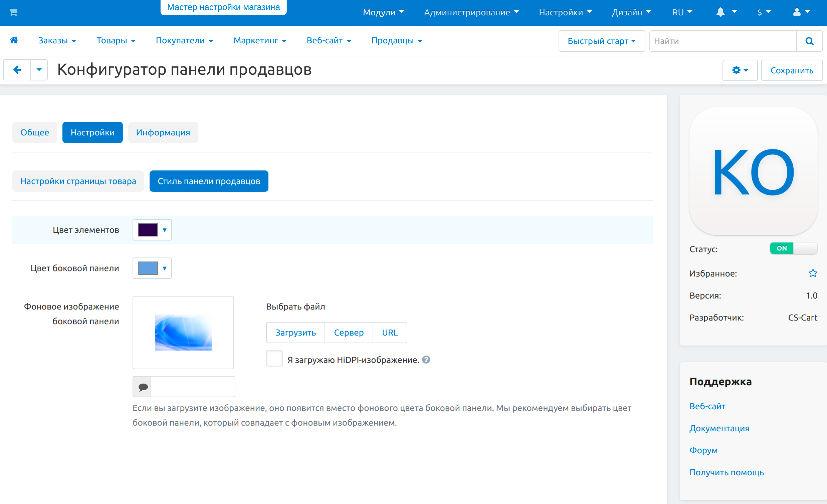Expand the Быстрый старт dropdown
The height and width of the screenshot is (504, 827).
601,41
